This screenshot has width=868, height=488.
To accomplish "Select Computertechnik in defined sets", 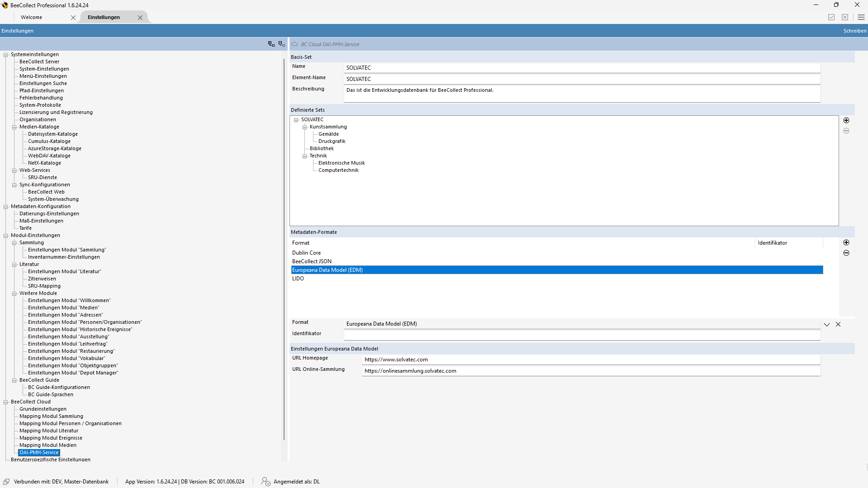I will tap(338, 170).
